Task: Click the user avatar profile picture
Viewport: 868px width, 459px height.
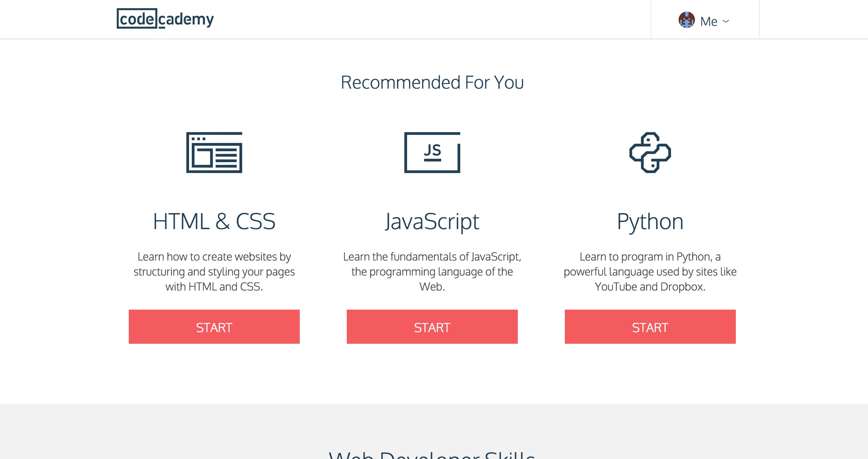Action: (x=686, y=20)
